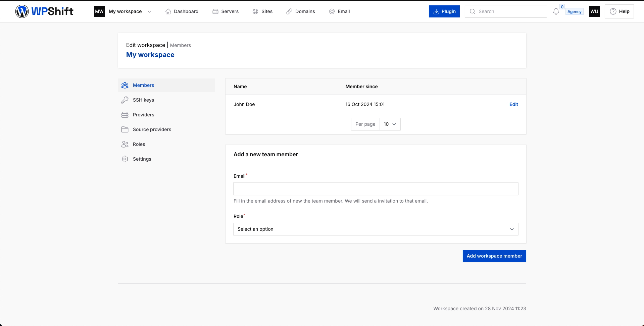Open Settings in sidebar
Screen dimensions: 644x326
click(166, 159)
